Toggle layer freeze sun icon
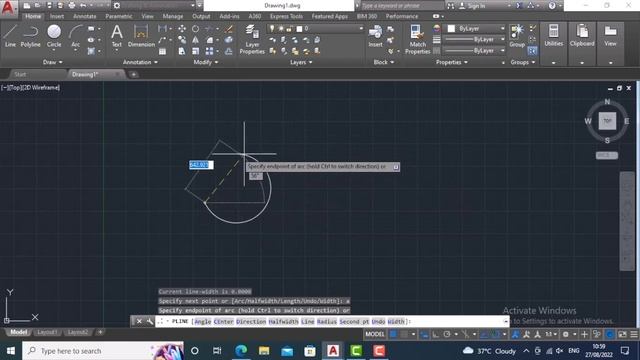This screenshot has height=360, width=640. coord(281,29)
